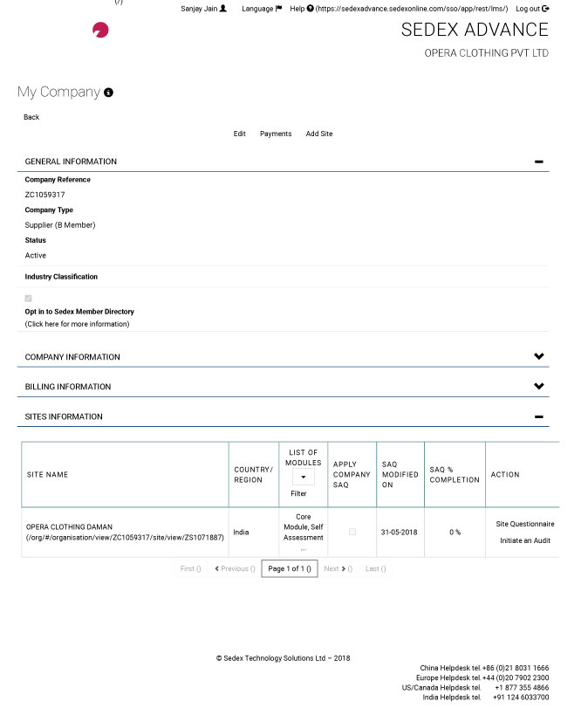The height and width of the screenshot is (715, 588).
Task: Open the Payments option
Action: pyautogui.click(x=276, y=134)
